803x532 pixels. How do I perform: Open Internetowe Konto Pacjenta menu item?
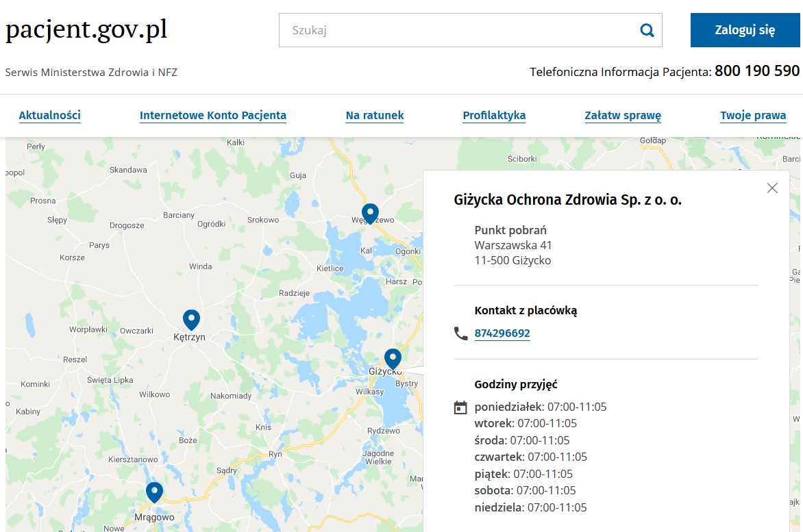(213, 115)
